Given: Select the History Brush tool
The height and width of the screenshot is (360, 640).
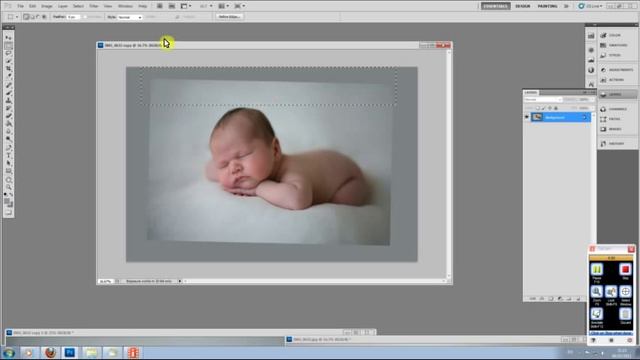Looking at the screenshot, I should pyautogui.click(x=9, y=109).
